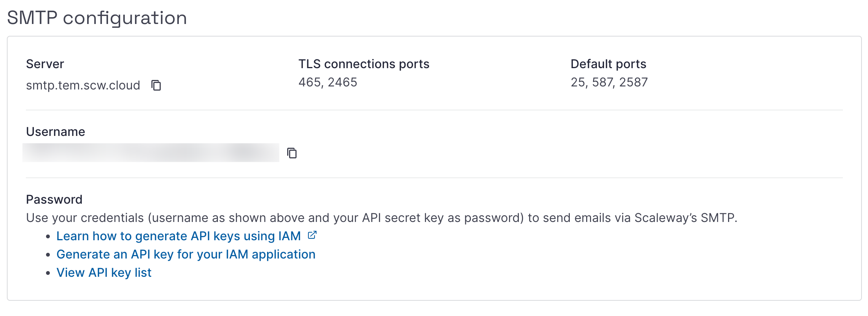Click the Default ports label
This screenshot has height=316, width=868.
(608, 64)
